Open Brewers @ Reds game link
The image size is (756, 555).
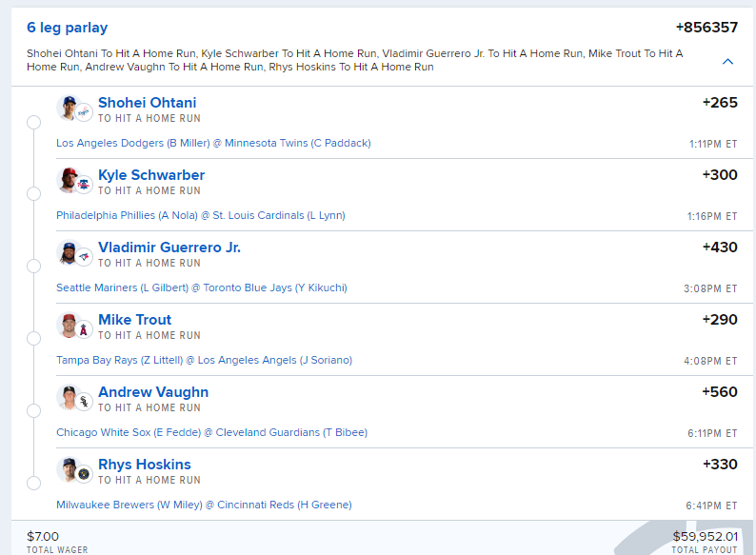pyautogui.click(x=204, y=505)
